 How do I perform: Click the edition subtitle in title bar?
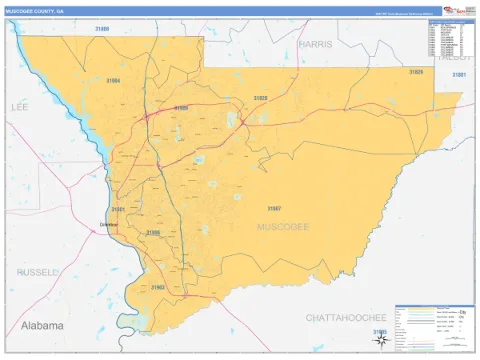[x=404, y=14]
